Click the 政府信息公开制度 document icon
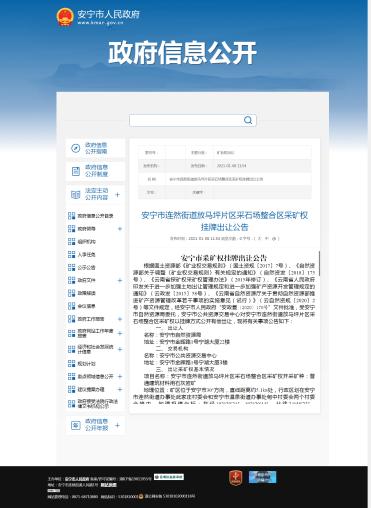Screen dimensions: 371x508 (76, 171)
